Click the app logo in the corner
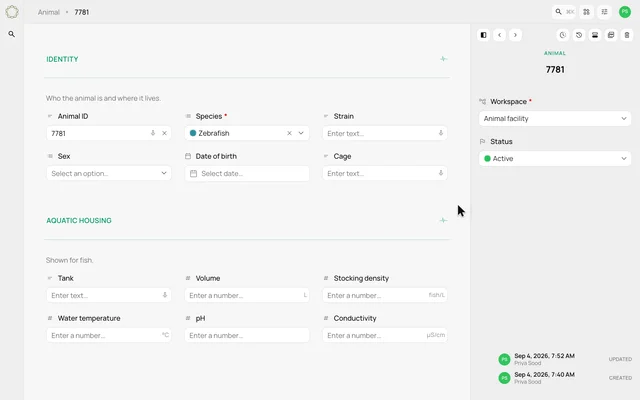This screenshot has height=400, width=640. (x=12, y=12)
